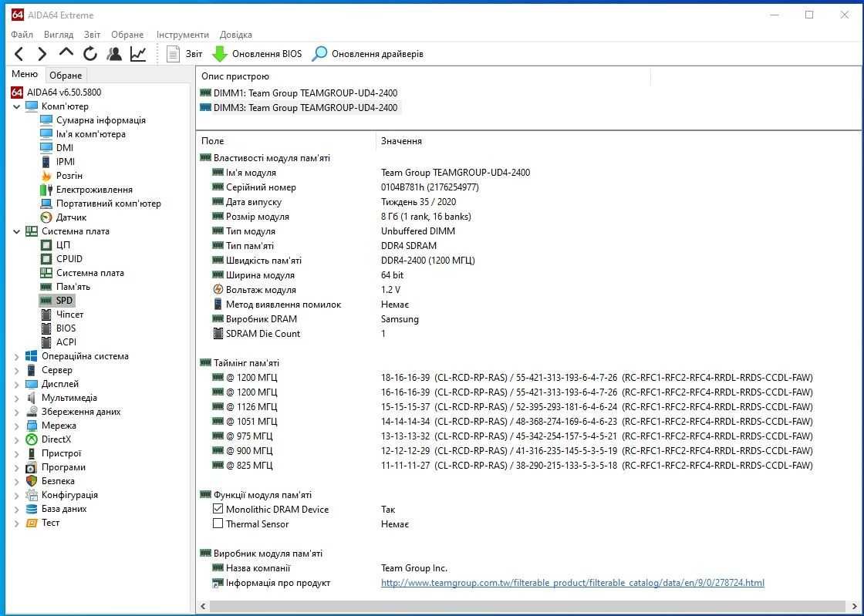Click the Електроживлення battery icon
The height and width of the screenshot is (616, 864).
pos(46,190)
